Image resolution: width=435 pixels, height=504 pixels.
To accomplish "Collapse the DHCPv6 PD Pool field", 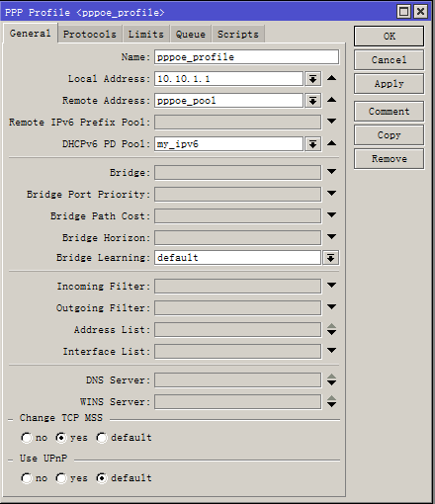I will [x=332, y=143].
